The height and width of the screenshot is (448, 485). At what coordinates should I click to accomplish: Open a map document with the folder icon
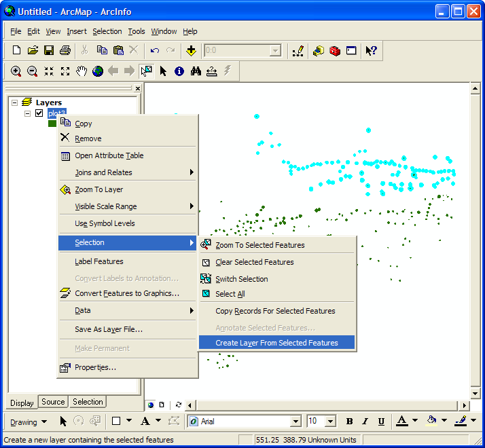point(33,50)
